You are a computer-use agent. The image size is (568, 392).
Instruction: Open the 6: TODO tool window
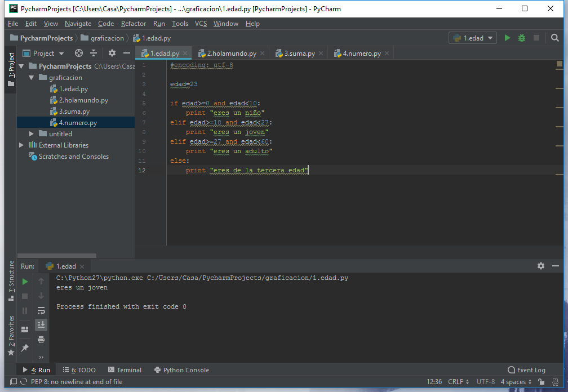(x=79, y=370)
